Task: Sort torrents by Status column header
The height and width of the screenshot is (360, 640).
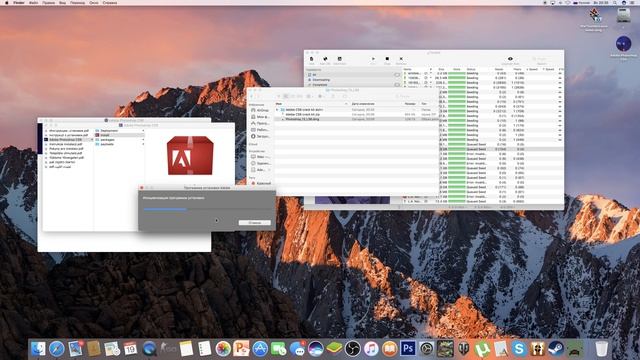Action: tap(471, 69)
